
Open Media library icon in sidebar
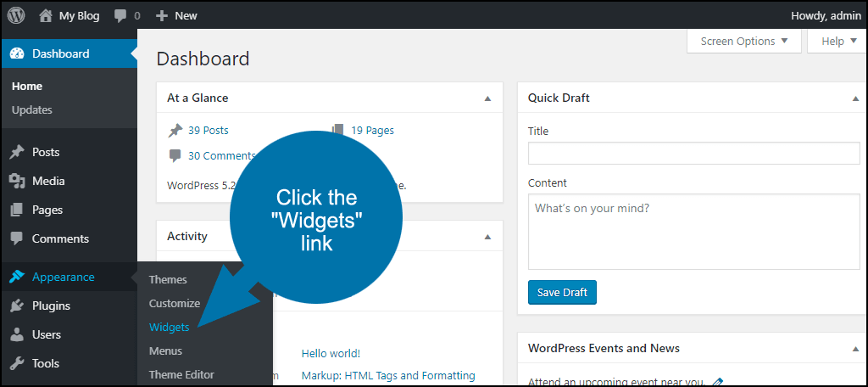[16, 182]
